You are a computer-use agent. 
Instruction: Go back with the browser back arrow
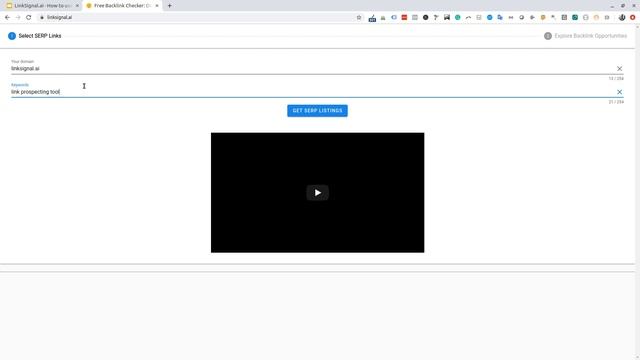pos(7,18)
